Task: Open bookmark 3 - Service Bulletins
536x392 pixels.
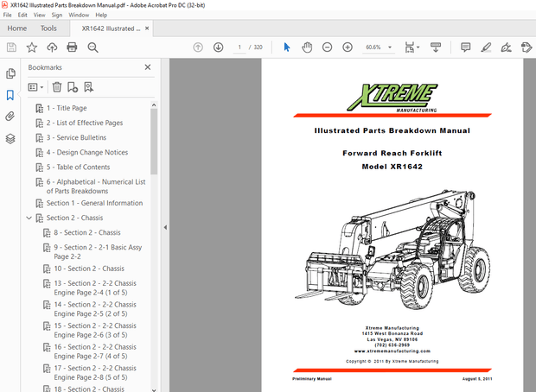Action: pos(76,137)
